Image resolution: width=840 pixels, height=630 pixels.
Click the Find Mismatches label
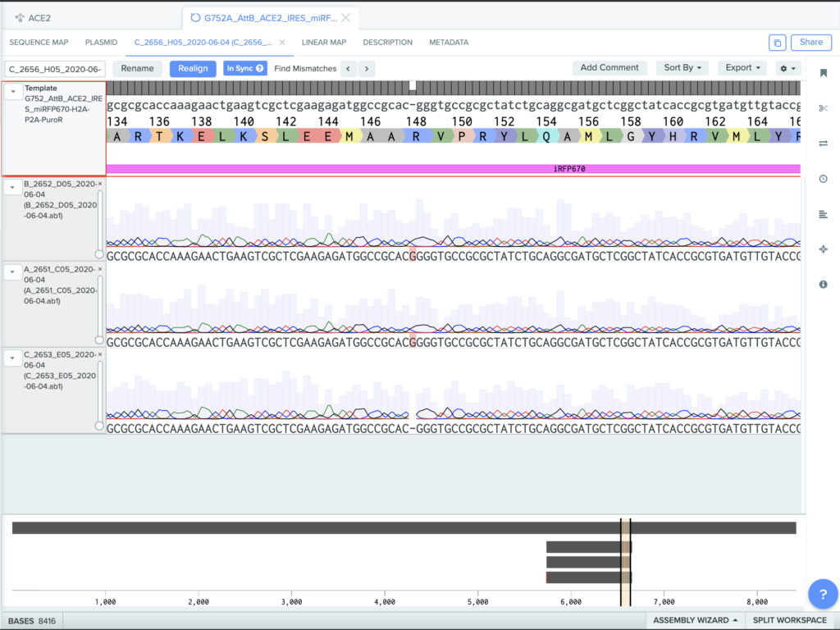tap(305, 69)
